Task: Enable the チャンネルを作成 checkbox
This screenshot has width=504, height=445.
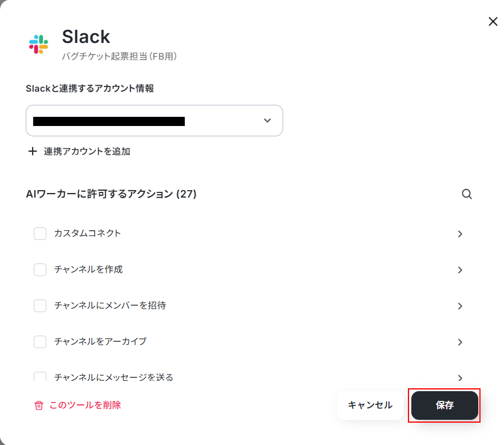Action: click(x=40, y=270)
